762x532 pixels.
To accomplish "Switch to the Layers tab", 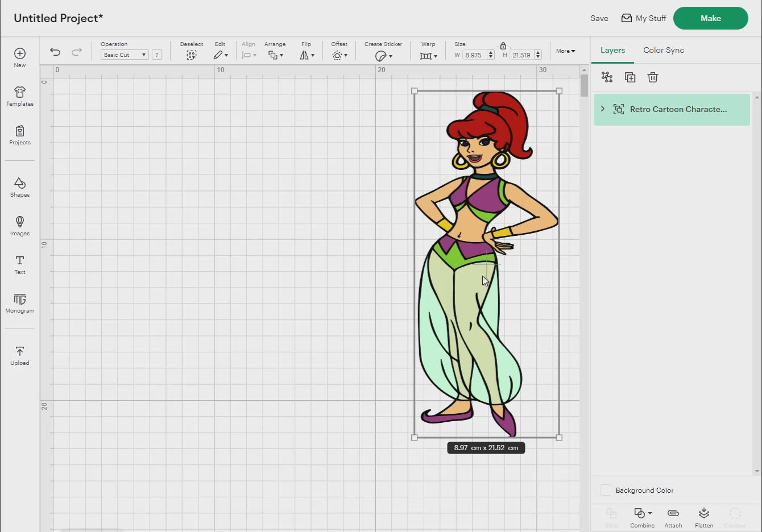I will point(612,50).
